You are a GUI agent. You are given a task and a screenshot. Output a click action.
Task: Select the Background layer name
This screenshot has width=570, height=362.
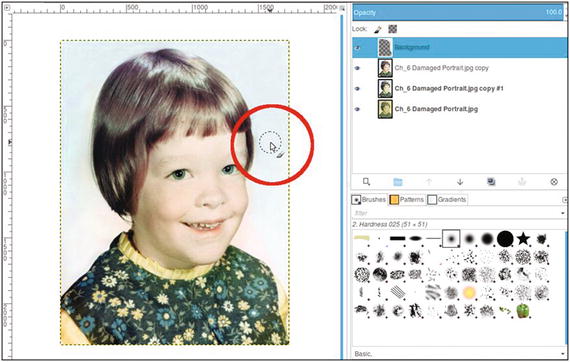(x=412, y=47)
